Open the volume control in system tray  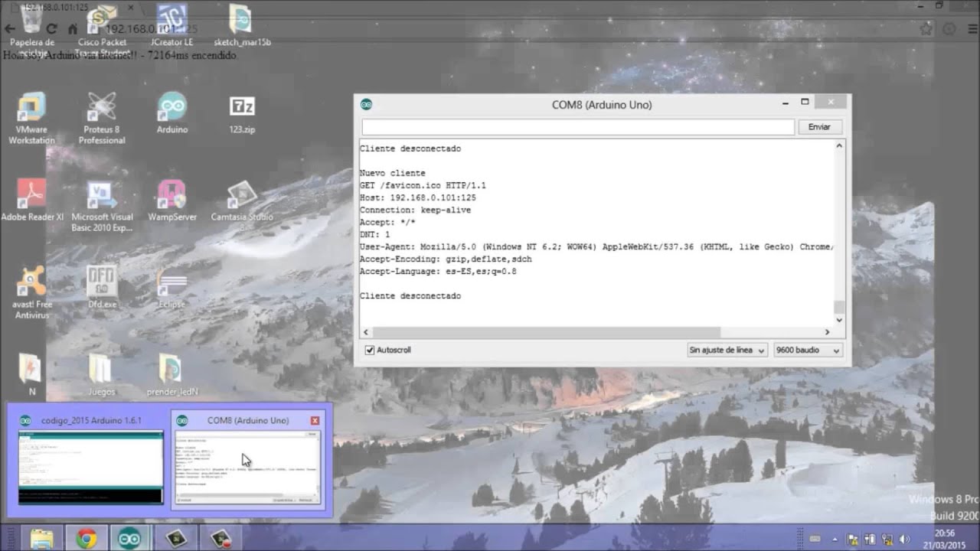coord(904,539)
